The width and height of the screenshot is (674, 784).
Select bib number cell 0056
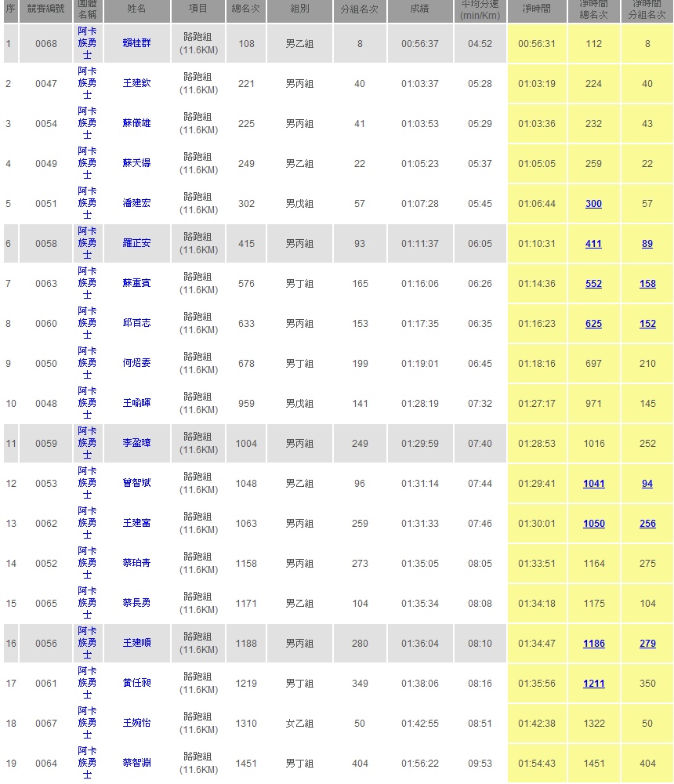[x=46, y=644]
